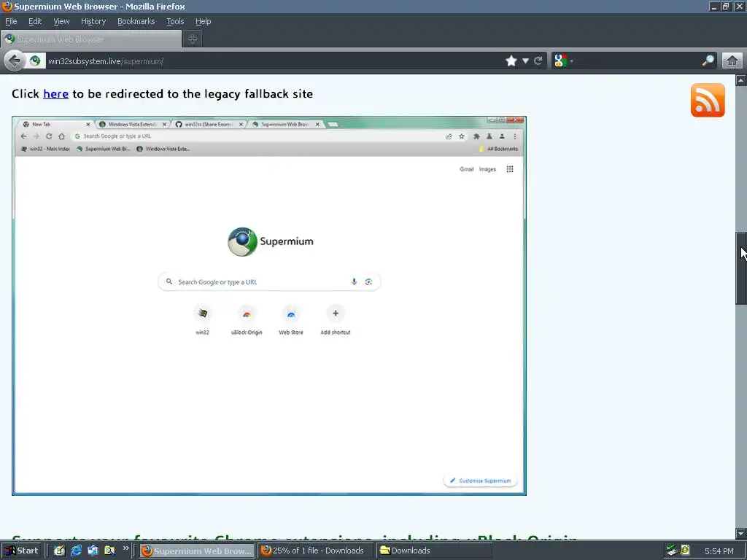This screenshot has width=747, height=560.
Task: Open the Windows Start menu
Action: [x=21, y=551]
